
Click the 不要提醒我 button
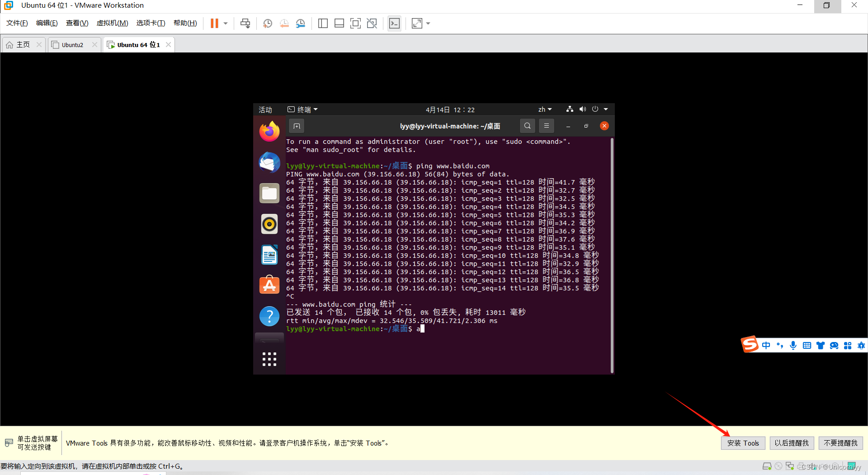click(x=841, y=443)
